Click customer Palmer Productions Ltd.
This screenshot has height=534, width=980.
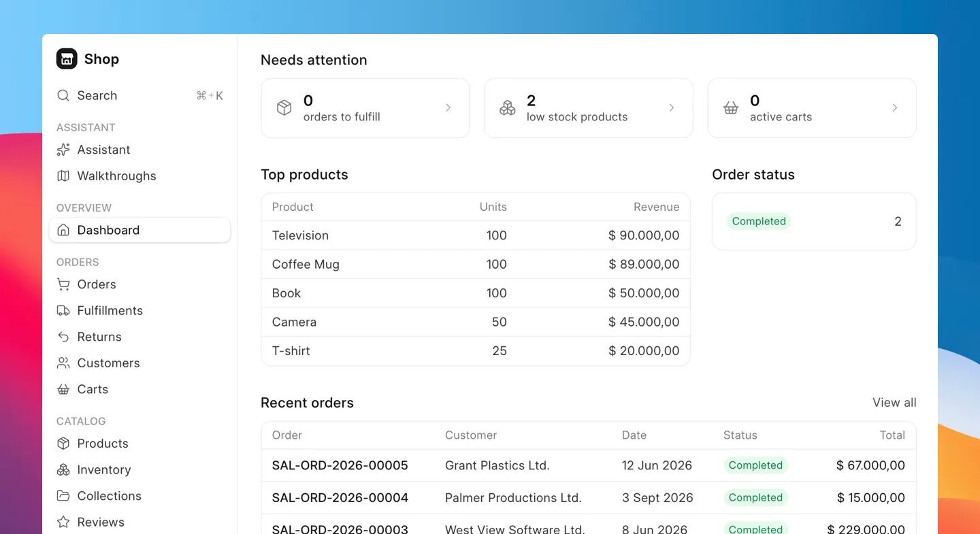coord(513,497)
